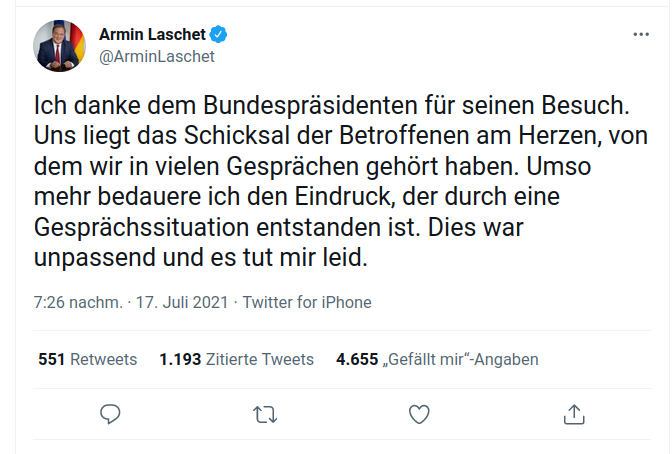View the 4.655 "Gefällt mir"-Angaben list
The width and height of the screenshot is (672, 454).
click(x=437, y=359)
